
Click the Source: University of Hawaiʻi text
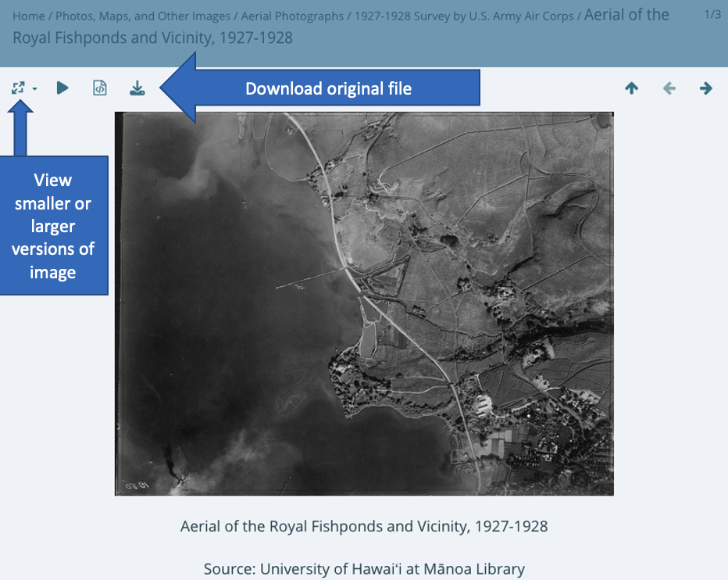pyautogui.click(x=364, y=568)
